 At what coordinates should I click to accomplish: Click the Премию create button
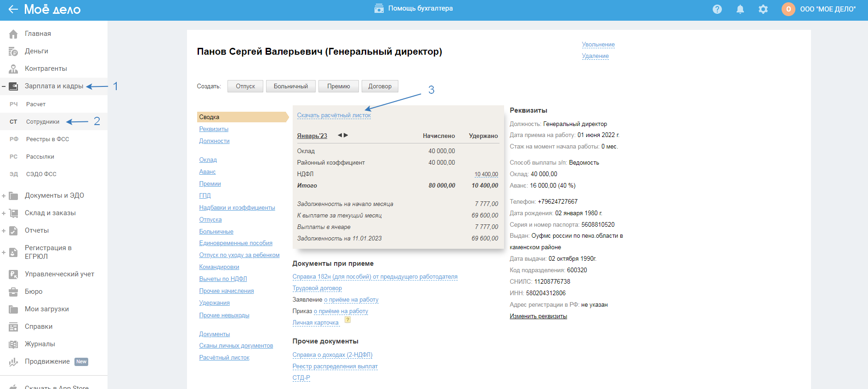click(339, 86)
